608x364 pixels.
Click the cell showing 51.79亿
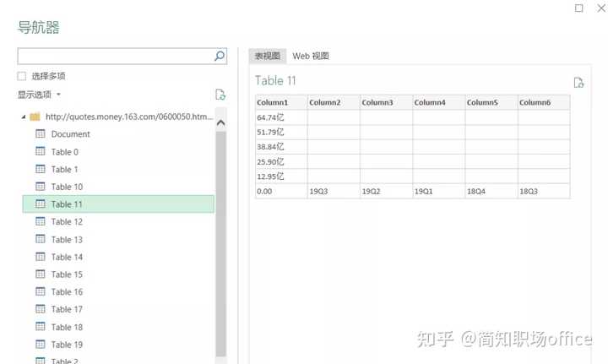pyautogui.click(x=281, y=133)
